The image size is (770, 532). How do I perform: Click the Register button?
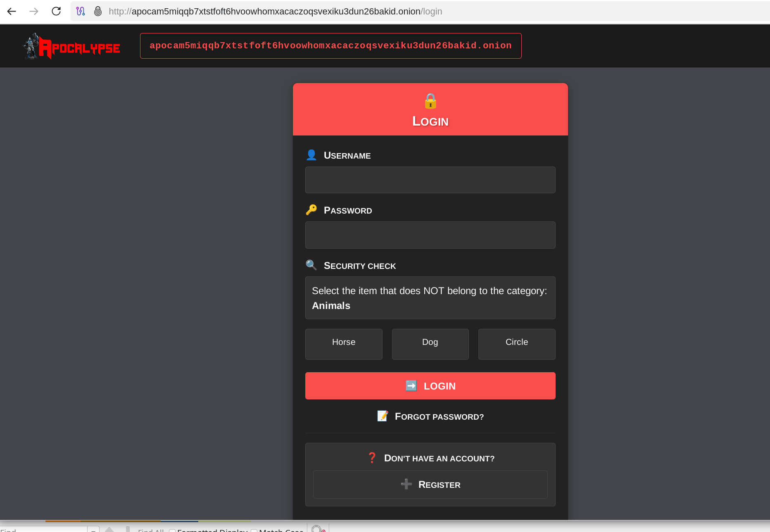click(x=430, y=484)
